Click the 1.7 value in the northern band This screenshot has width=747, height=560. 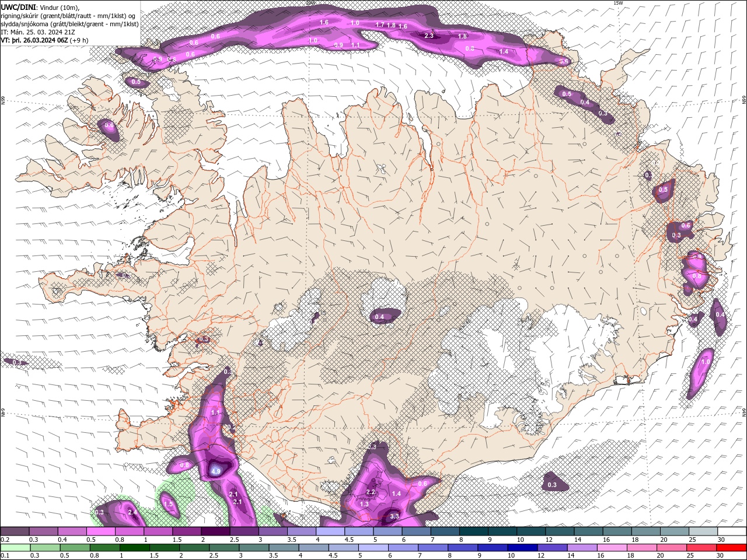(380, 25)
